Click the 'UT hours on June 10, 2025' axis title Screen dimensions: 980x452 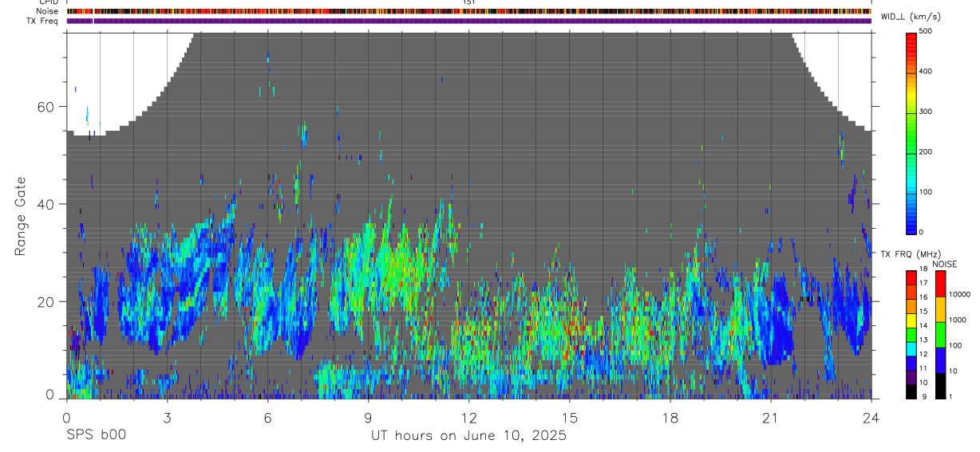click(468, 435)
